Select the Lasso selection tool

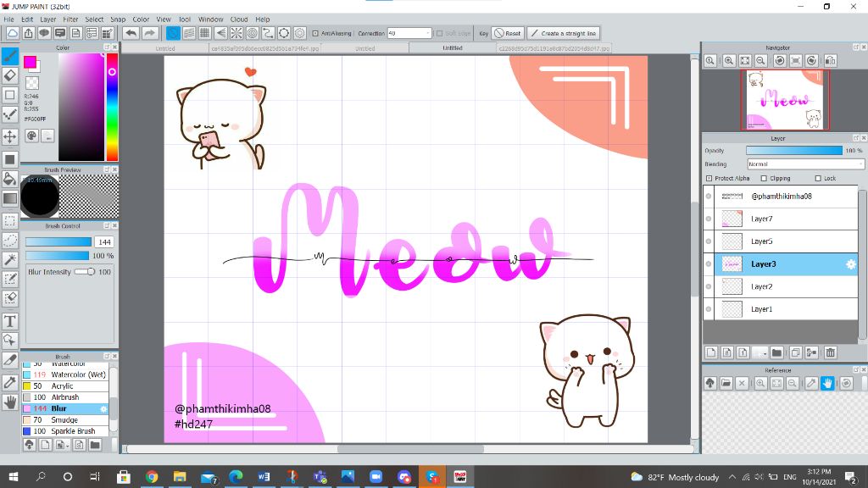10,240
